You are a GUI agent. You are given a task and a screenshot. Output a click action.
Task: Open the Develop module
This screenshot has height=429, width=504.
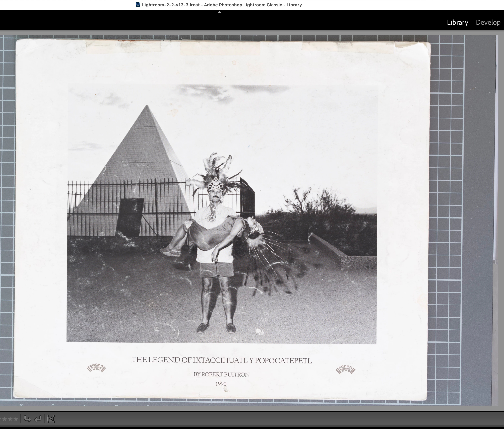[x=488, y=22]
